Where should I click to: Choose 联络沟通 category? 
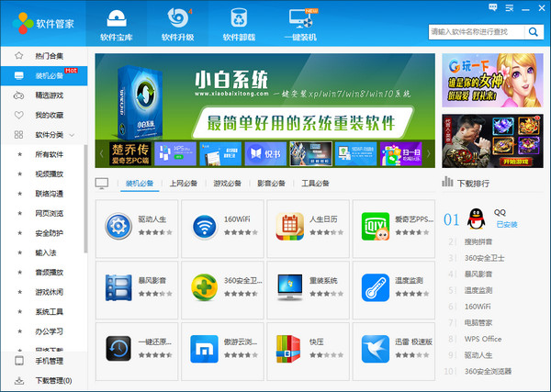pyautogui.click(x=49, y=194)
